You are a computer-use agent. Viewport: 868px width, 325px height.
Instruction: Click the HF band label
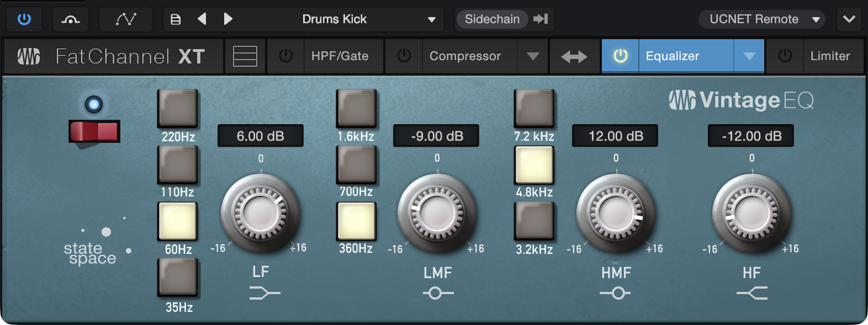[x=751, y=273]
